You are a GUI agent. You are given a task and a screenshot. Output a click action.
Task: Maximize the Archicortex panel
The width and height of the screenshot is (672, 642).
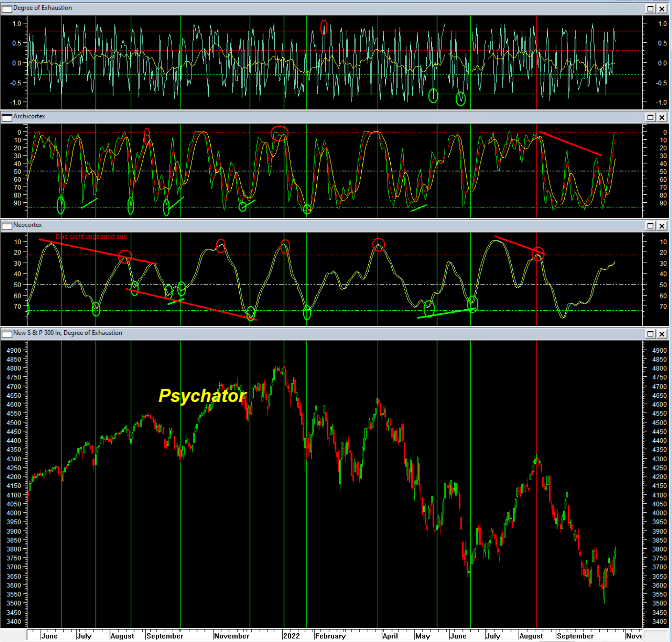[650, 117]
